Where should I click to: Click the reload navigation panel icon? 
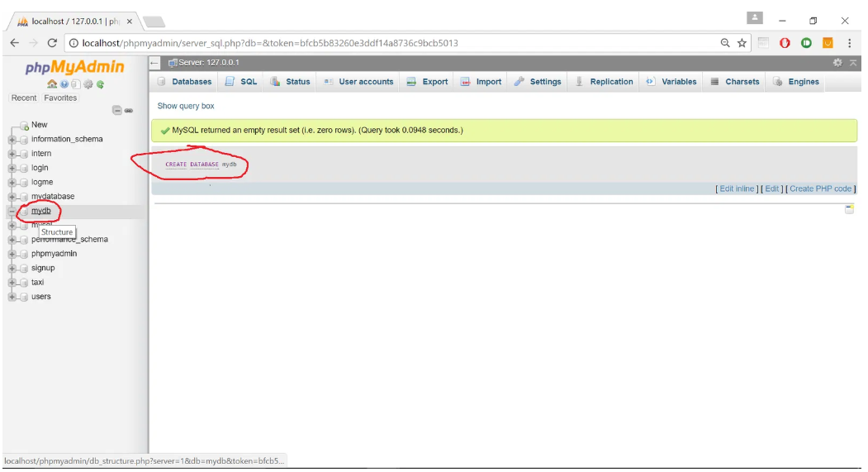[x=100, y=84]
